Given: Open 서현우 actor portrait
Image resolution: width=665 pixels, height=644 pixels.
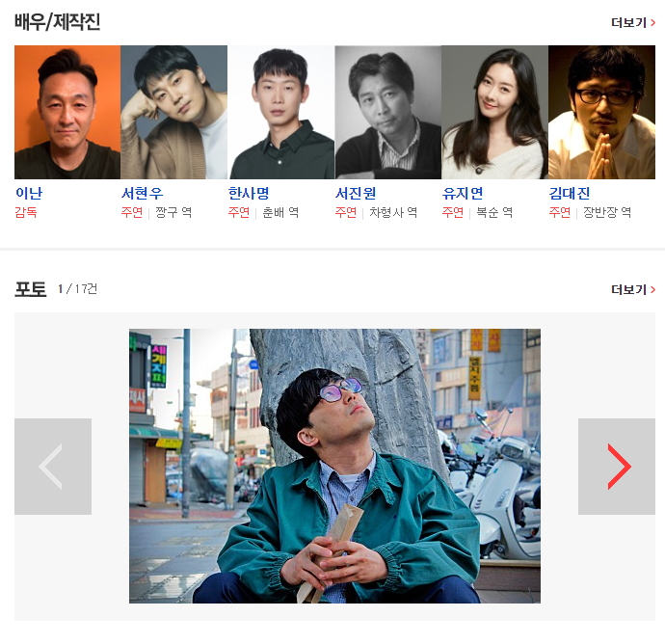Looking at the screenshot, I should click(x=173, y=112).
